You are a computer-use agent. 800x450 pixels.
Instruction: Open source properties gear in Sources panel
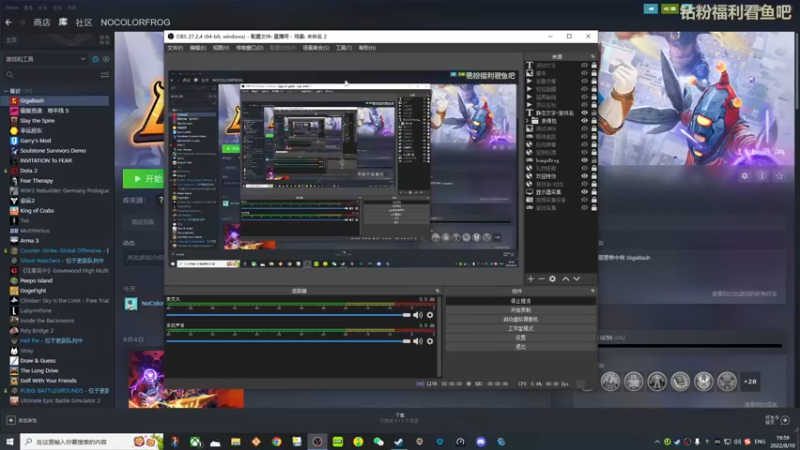553,279
